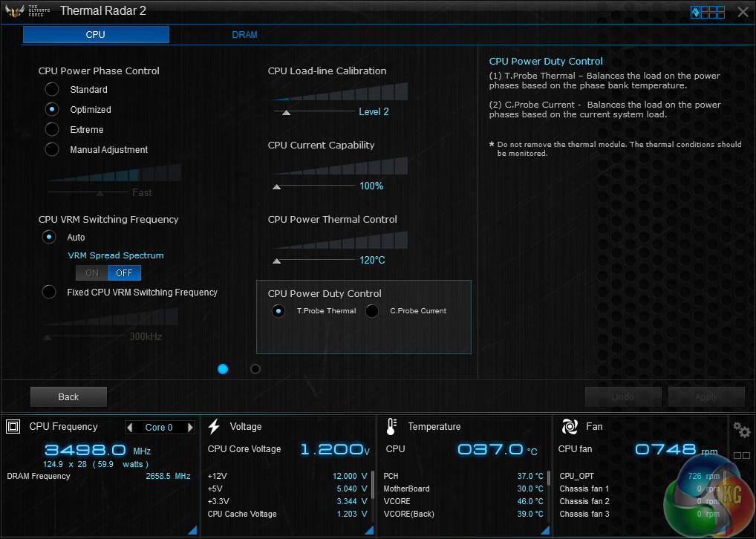Click the Core 0 selector label
Screen dimensions: 756x539
(x=159, y=428)
